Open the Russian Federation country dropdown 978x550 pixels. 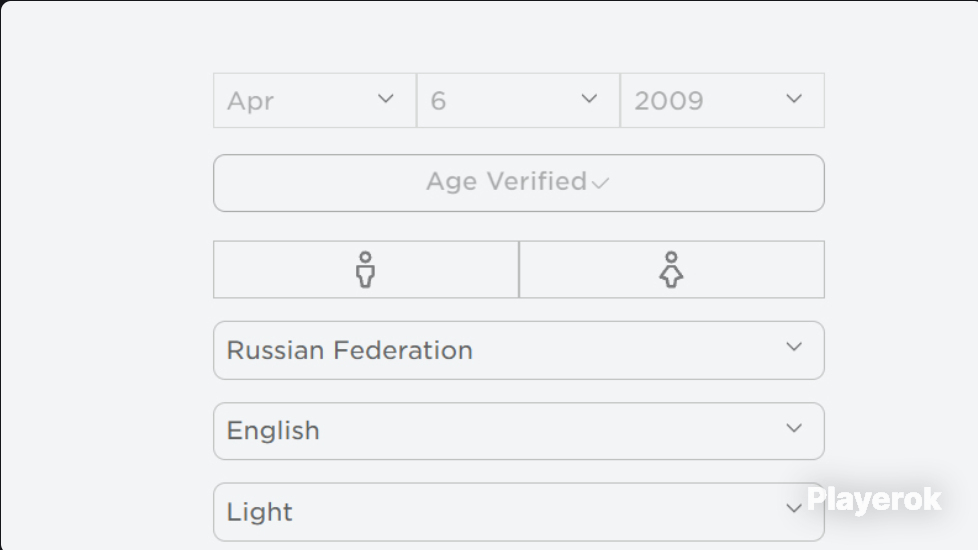click(x=519, y=350)
